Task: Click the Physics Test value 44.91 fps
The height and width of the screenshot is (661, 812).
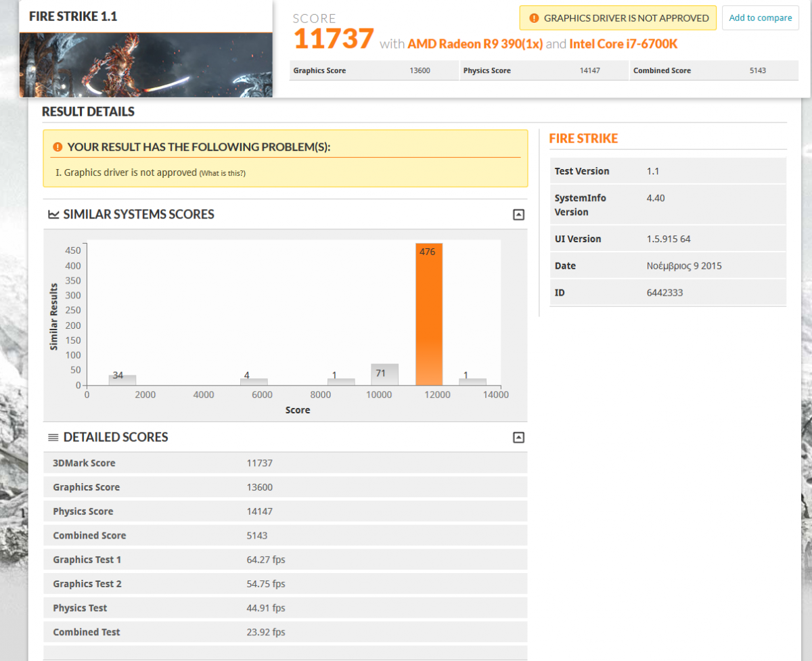Action: (266, 608)
